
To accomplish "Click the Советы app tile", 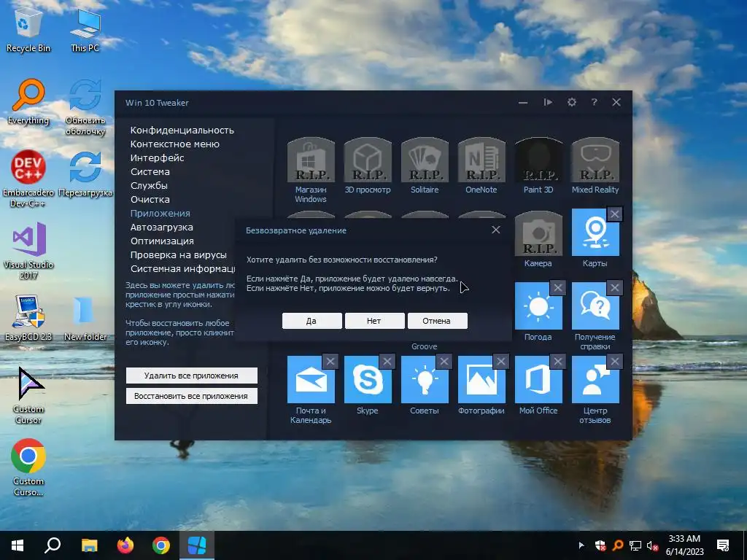I will coord(425,379).
